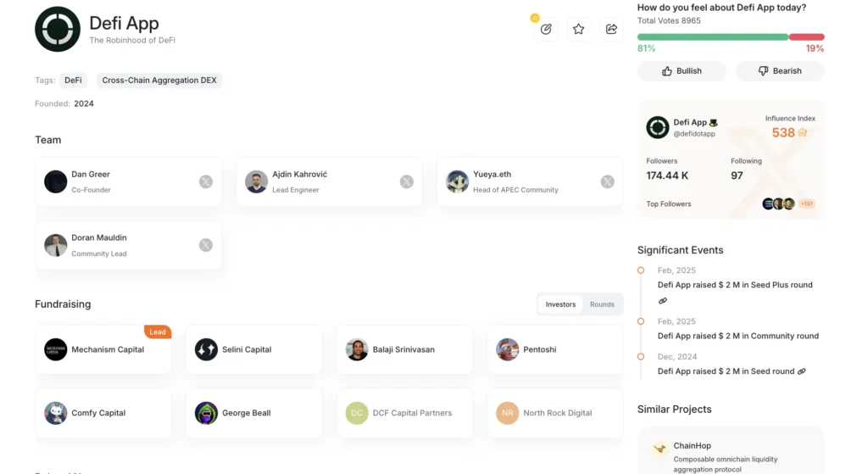Image resolution: width=868 pixels, height=474 pixels.
Task: Click the Yueya.eth name
Action: (492, 174)
